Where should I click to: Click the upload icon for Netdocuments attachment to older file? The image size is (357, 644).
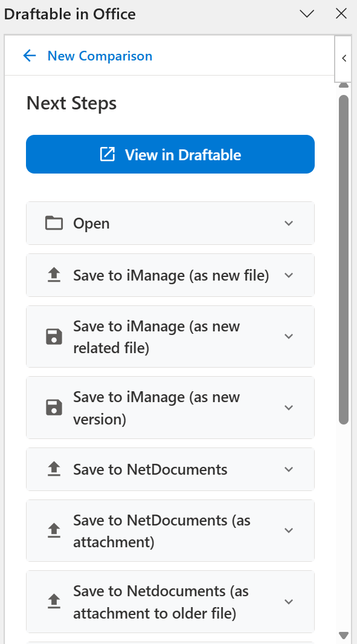[54, 602]
